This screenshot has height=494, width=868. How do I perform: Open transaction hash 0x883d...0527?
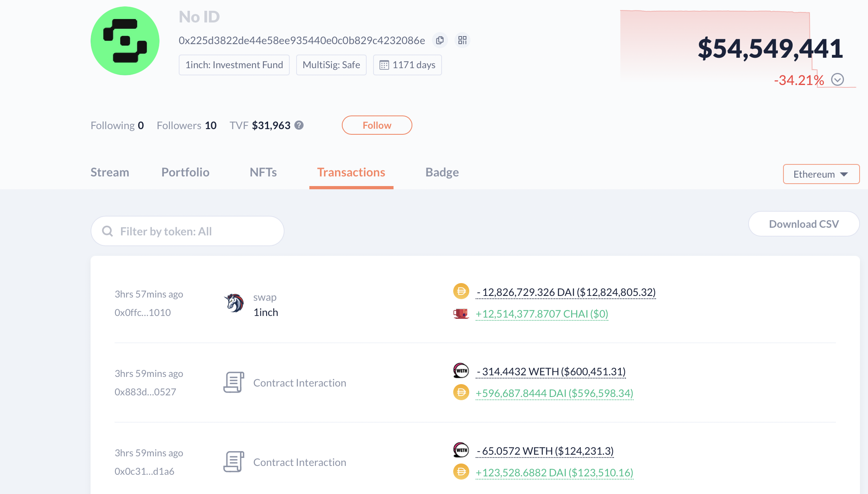(145, 392)
